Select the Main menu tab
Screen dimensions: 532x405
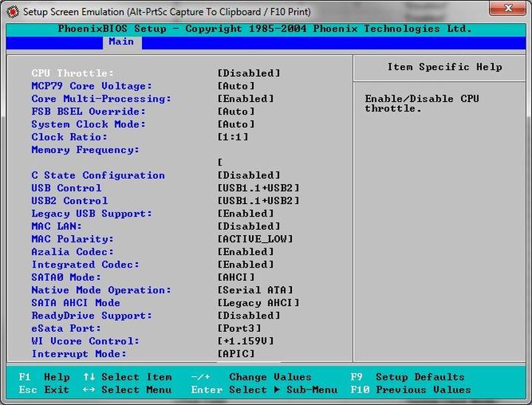coord(121,41)
